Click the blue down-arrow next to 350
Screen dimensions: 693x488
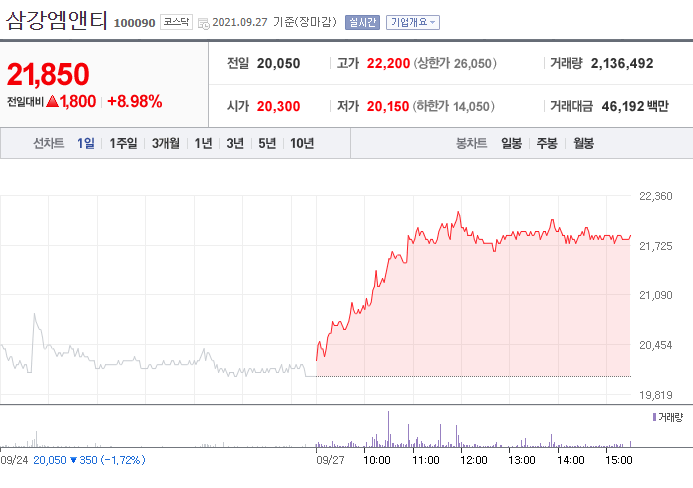pos(73,460)
